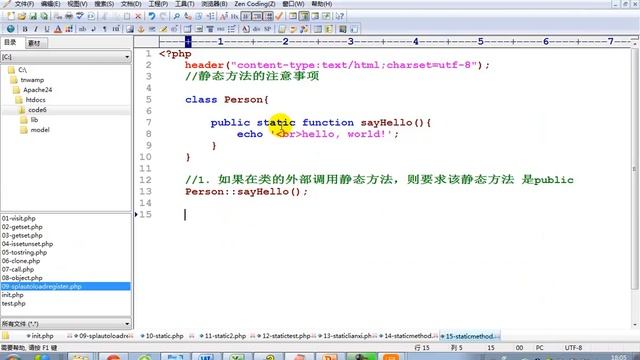Viewport: 640px width, 360px height.
Task: Switch to the 11-static2.php document tab
Action: (223, 336)
